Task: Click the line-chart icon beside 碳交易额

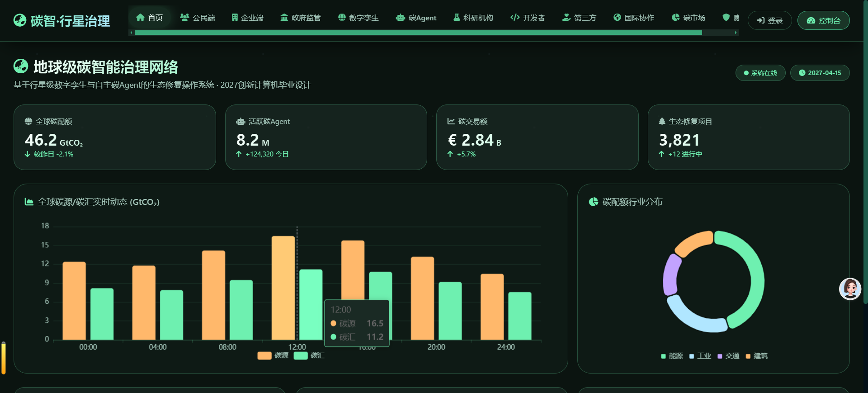Action: point(451,121)
